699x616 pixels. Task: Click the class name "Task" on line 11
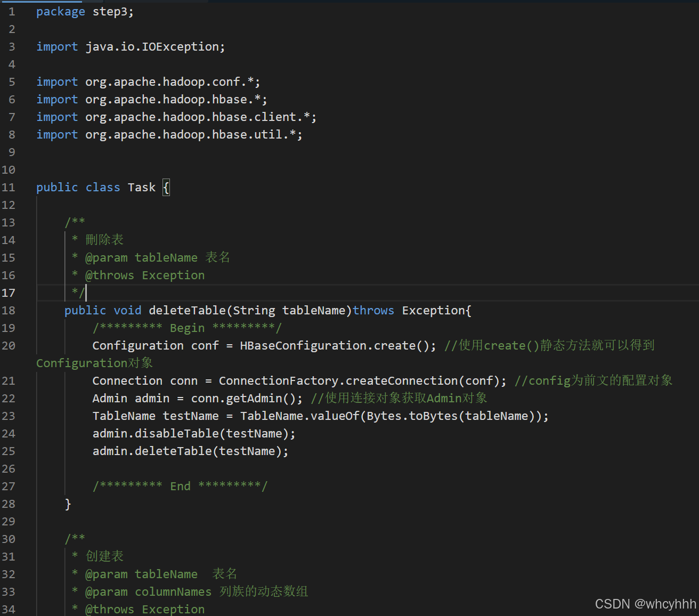[142, 188]
